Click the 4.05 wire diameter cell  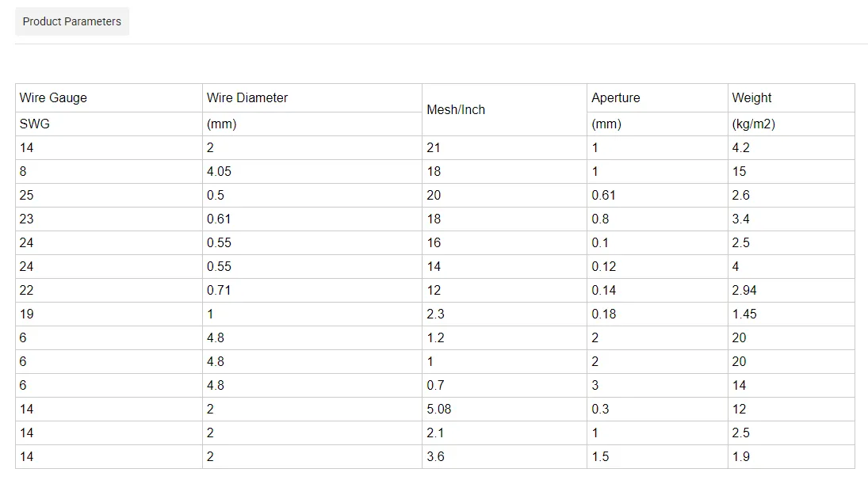pyautogui.click(x=219, y=171)
